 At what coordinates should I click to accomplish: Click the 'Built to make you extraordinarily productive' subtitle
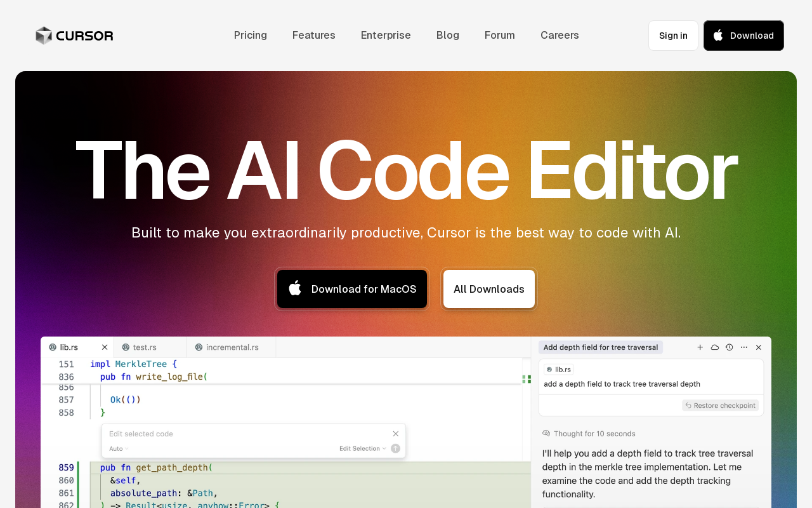[x=406, y=232]
